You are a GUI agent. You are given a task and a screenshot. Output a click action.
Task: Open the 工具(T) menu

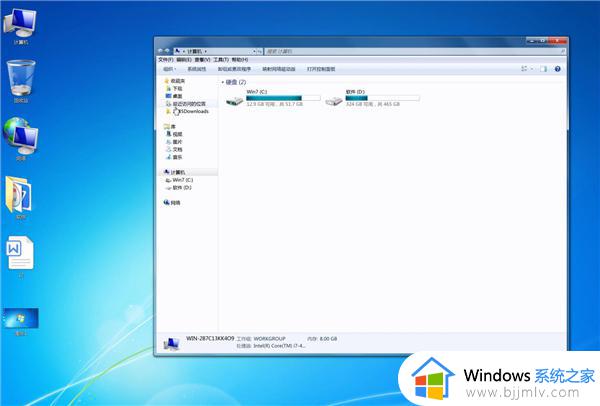221,60
